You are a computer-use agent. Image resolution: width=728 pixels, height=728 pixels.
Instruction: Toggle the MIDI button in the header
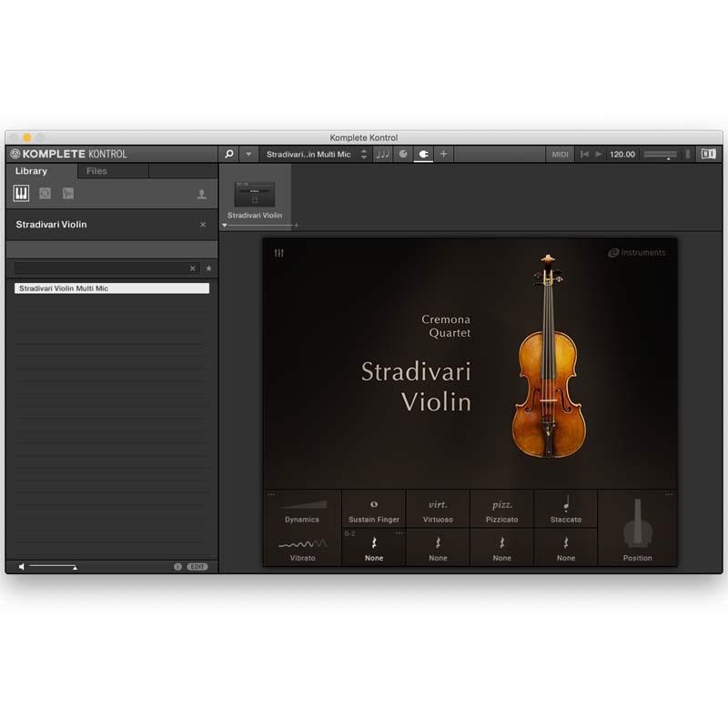tap(560, 154)
